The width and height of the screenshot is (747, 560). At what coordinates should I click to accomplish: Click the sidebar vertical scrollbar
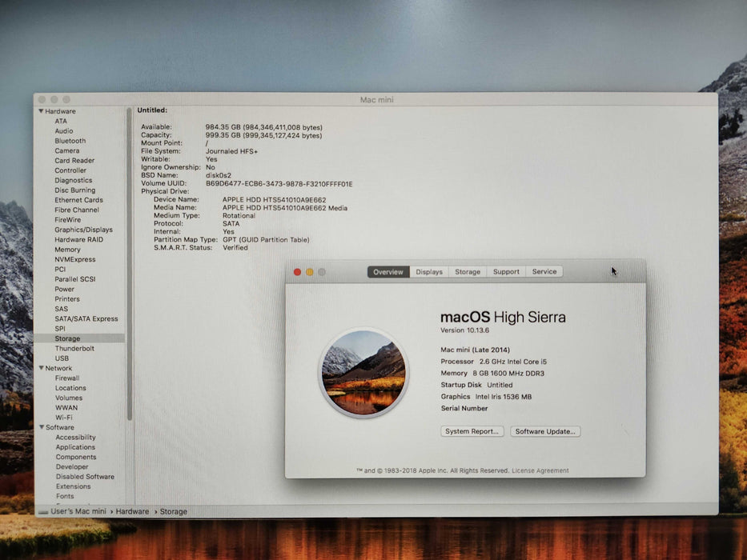pyautogui.click(x=129, y=240)
